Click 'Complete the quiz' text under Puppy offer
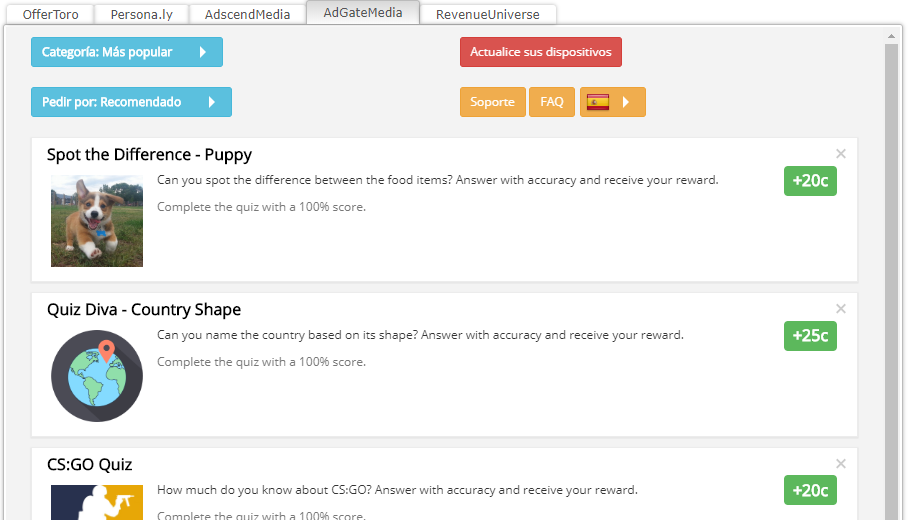 point(261,207)
